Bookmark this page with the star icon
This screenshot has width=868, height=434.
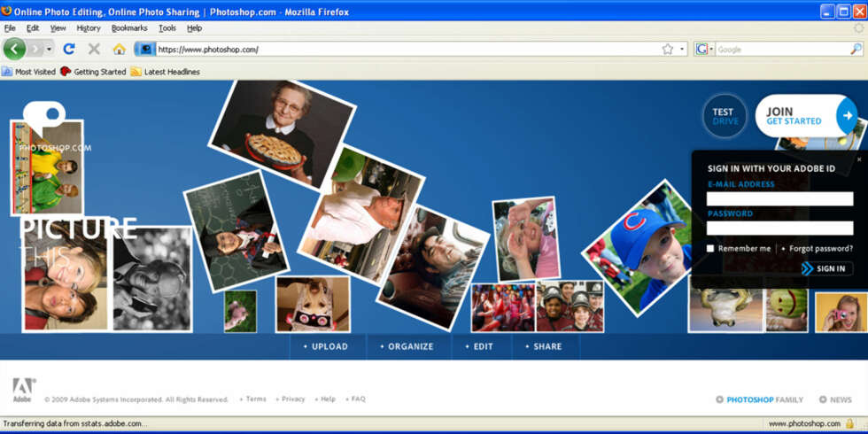tap(668, 50)
